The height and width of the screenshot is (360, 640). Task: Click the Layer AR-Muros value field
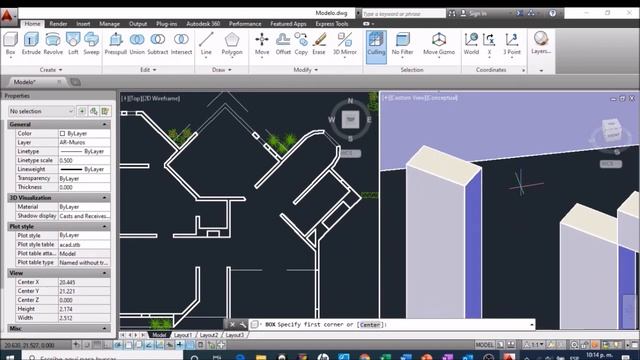(84, 142)
